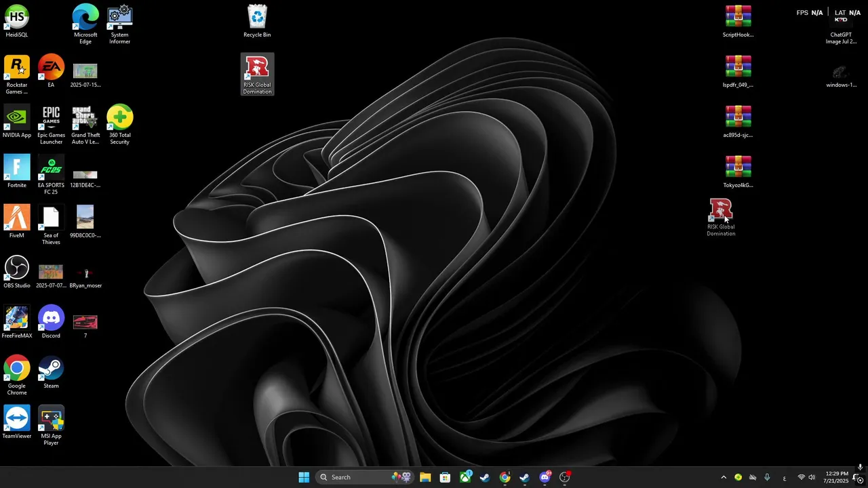Select RISK Global Domination under Recycle Bin

[x=257, y=75]
